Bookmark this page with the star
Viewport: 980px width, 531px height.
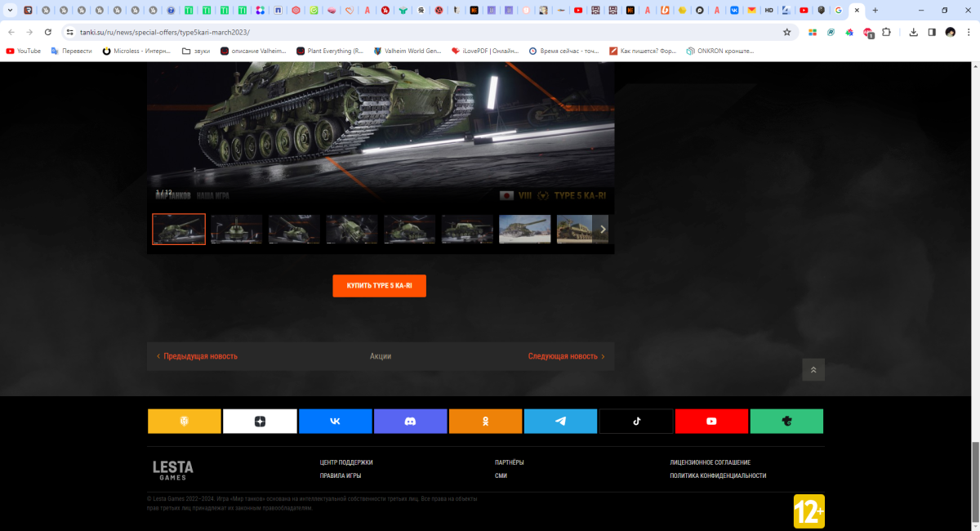pos(786,32)
